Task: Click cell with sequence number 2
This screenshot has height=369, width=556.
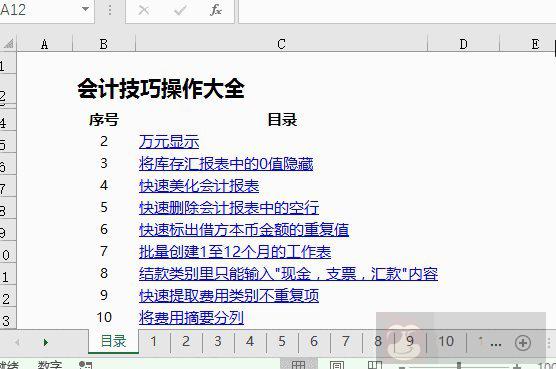Action: (x=104, y=141)
